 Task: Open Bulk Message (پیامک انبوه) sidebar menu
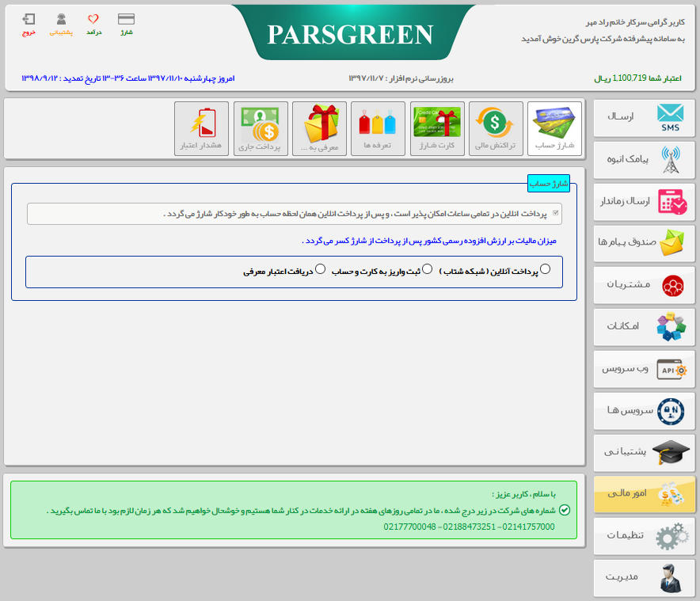[645, 159]
